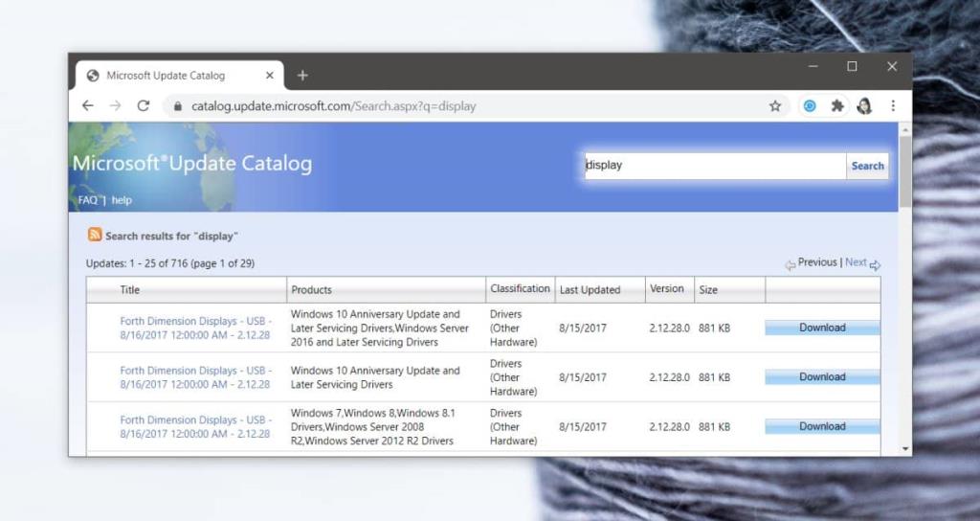Close the Microsoft Update Catalog tab
Viewport: 980px width, 521px height.
269,75
